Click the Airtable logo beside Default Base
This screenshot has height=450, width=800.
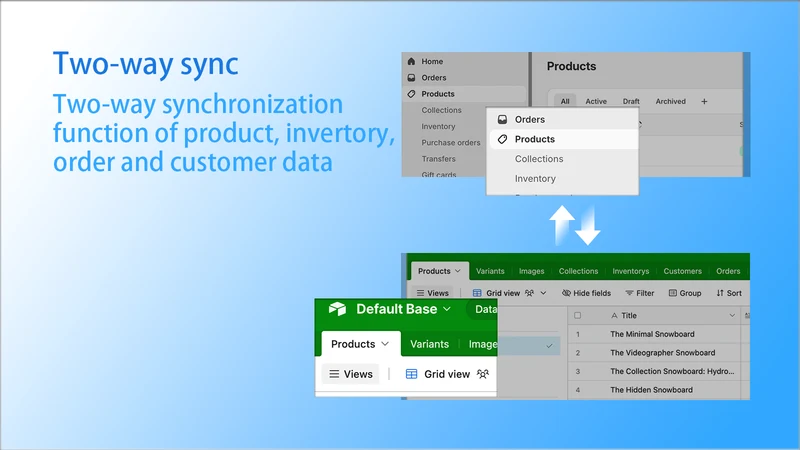point(337,309)
